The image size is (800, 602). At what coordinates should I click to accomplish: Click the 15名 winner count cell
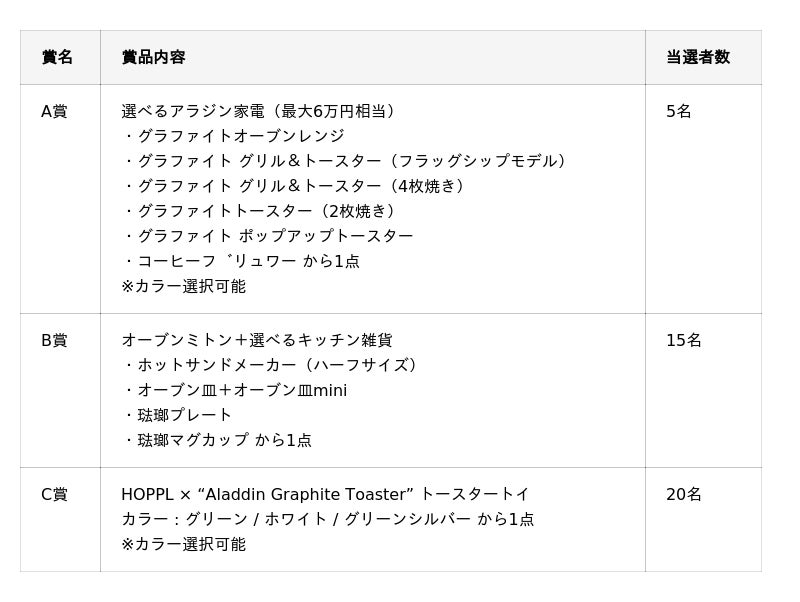(x=684, y=340)
